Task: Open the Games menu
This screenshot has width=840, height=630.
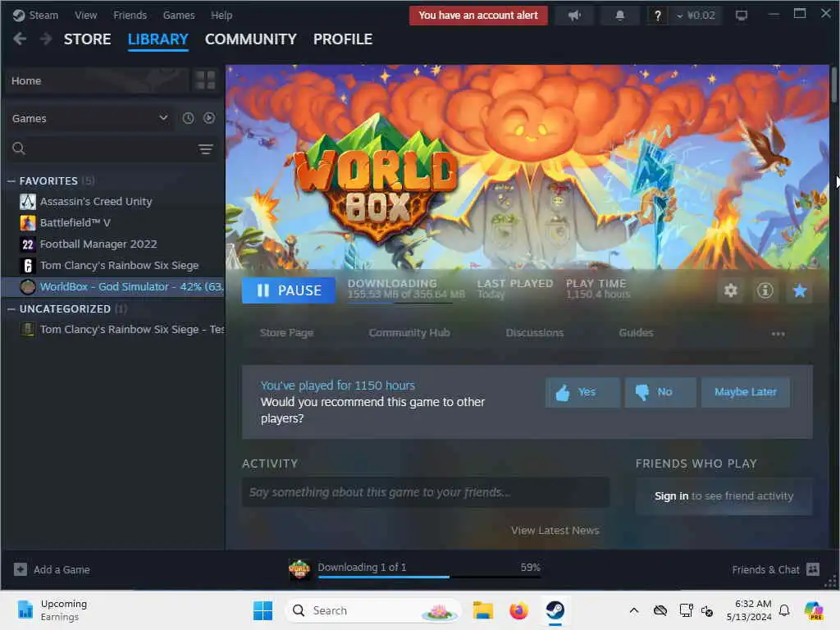Action: 178,15
